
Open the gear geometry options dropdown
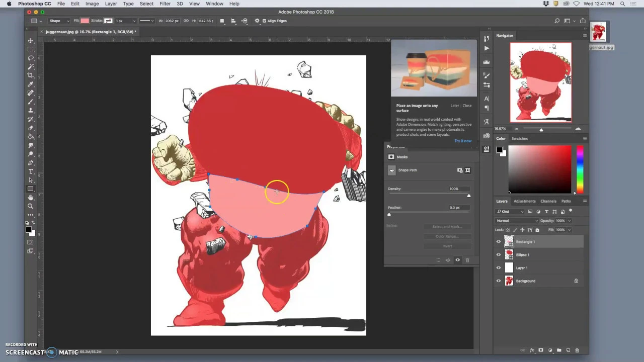coord(257,21)
